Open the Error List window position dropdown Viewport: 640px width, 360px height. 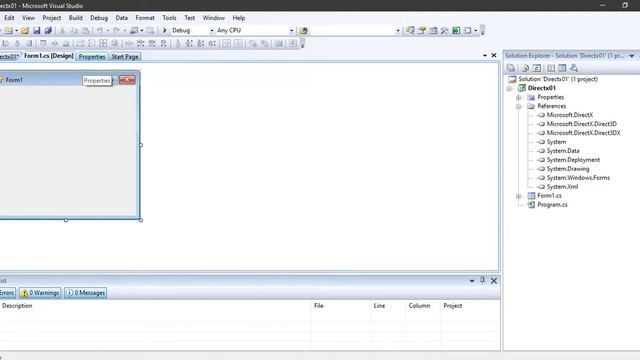[x=471, y=281]
